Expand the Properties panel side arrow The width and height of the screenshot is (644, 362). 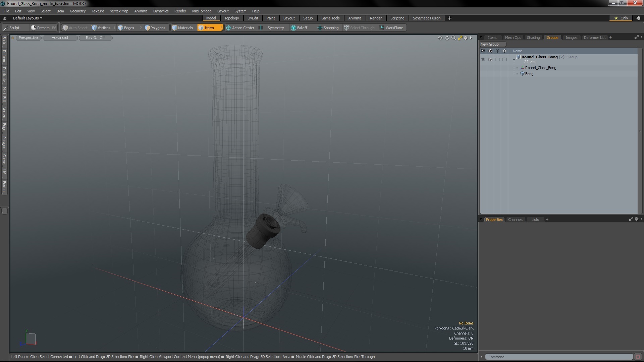[641, 219]
